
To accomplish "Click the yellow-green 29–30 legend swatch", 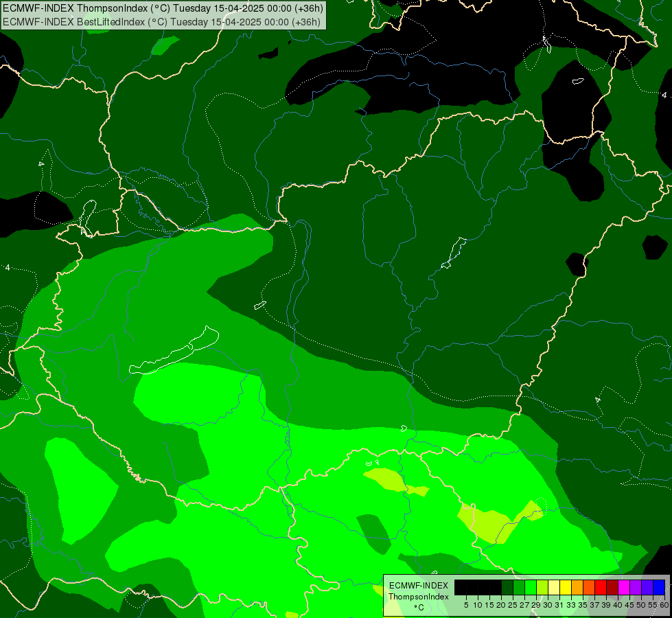I will point(542,587).
